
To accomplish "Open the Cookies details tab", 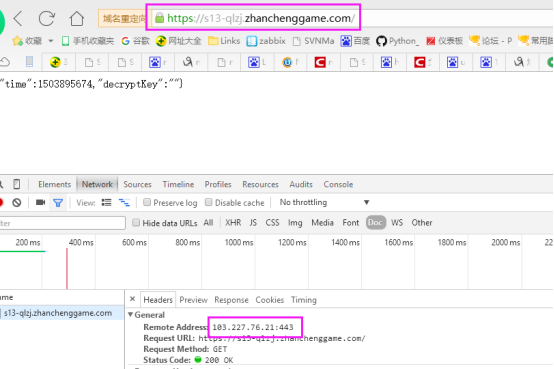I will (x=270, y=300).
